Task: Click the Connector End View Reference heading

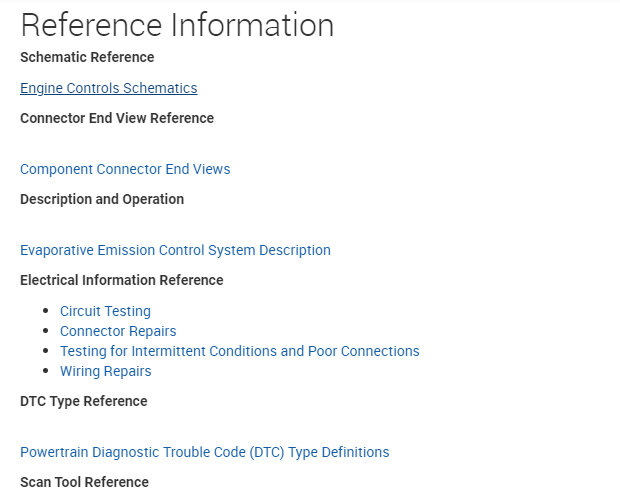Action: coord(117,118)
